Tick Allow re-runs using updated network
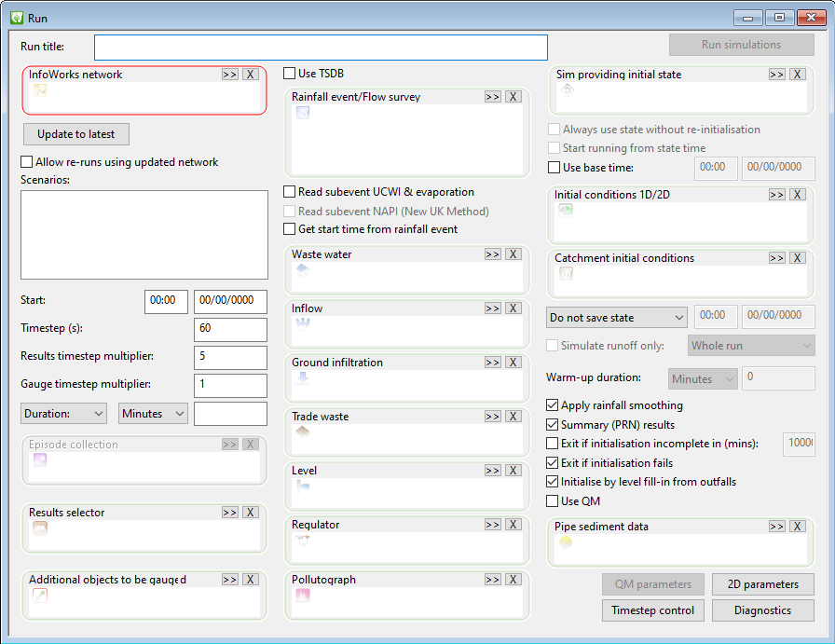The height and width of the screenshot is (644, 835). [x=26, y=162]
